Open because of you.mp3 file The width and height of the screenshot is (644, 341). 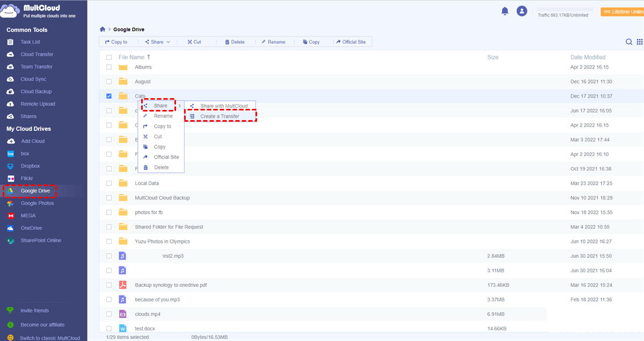[x=157, y=299]
